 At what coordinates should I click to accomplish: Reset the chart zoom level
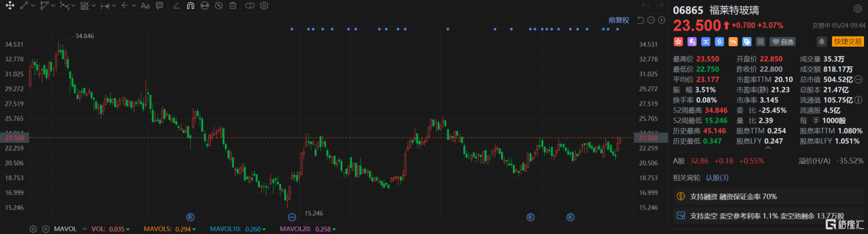tap(640, 20)
